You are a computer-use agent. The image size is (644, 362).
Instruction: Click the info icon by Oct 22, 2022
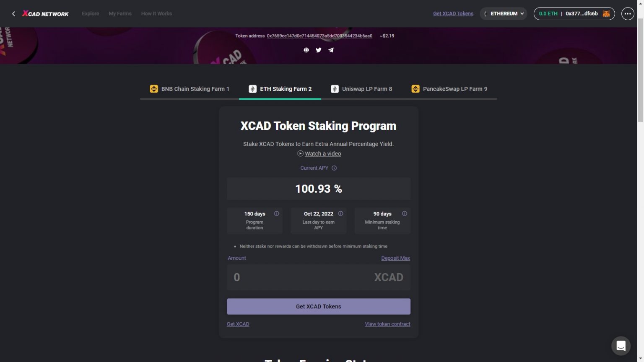[x=341, y=213]
